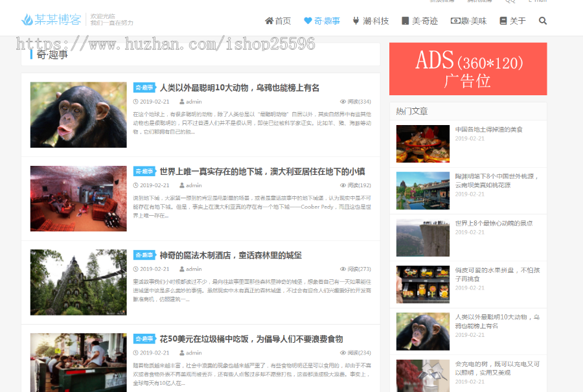Click the 奇·趣事 tag on the trash-bin meal article

[x=144, y=339]
